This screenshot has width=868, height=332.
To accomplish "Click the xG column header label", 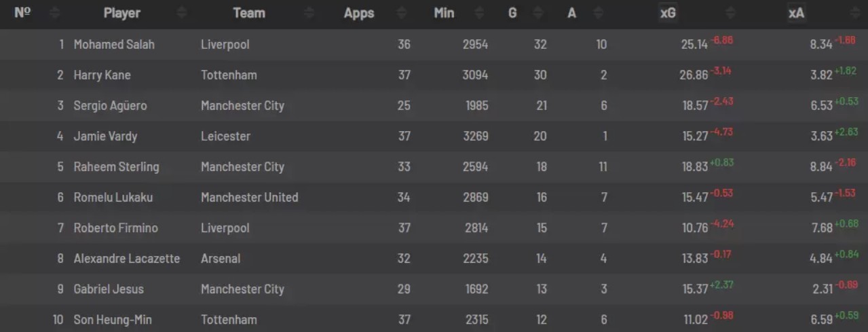I will point(668,14).
